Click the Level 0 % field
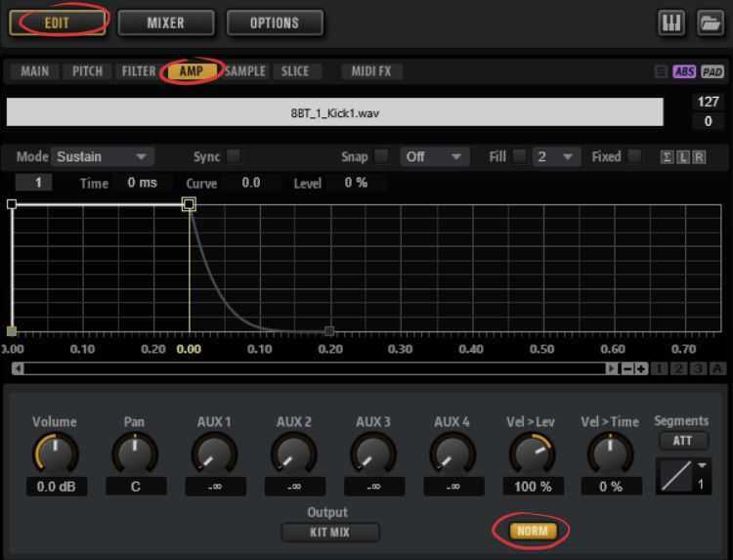The height and width of the screenshot is (560, 733). click(x=356, y=183)
